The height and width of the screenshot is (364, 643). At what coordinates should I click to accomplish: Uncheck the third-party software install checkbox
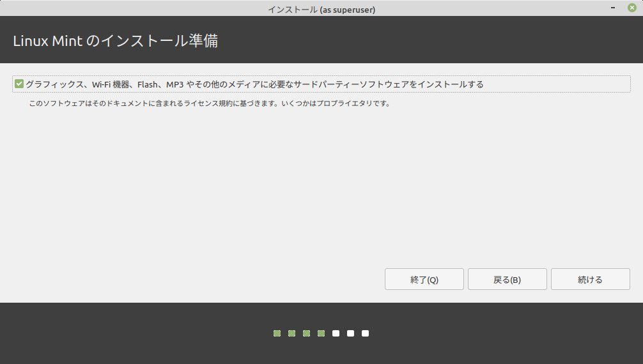point(19,84)
